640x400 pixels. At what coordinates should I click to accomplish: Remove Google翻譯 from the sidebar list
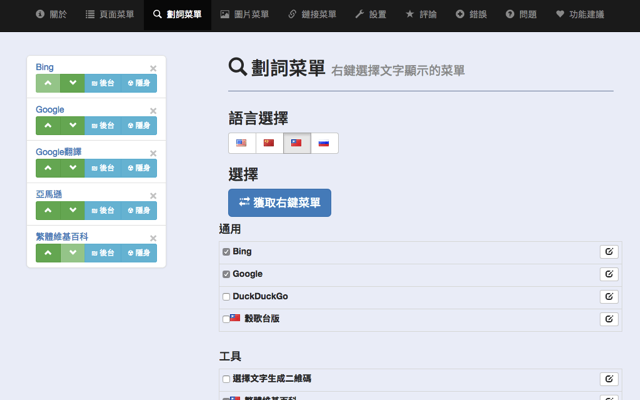(x=153, y=153)
